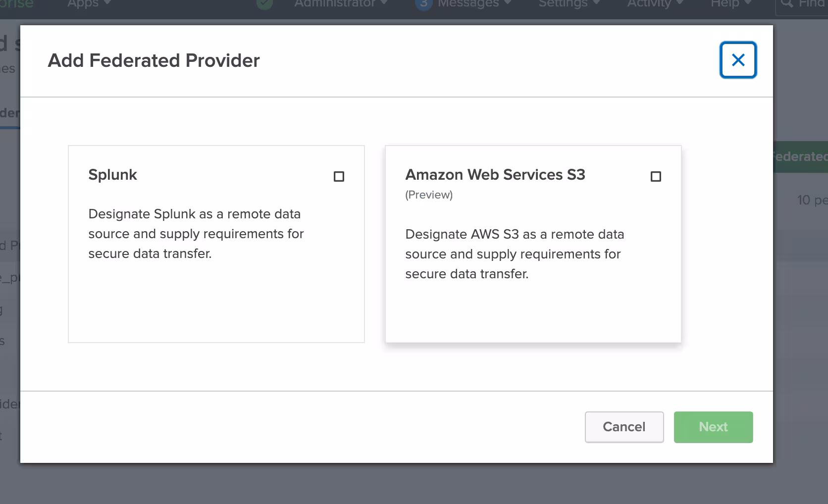Click the Splunk enterprise logo
828x504 pixels.
tap(17, 4)
